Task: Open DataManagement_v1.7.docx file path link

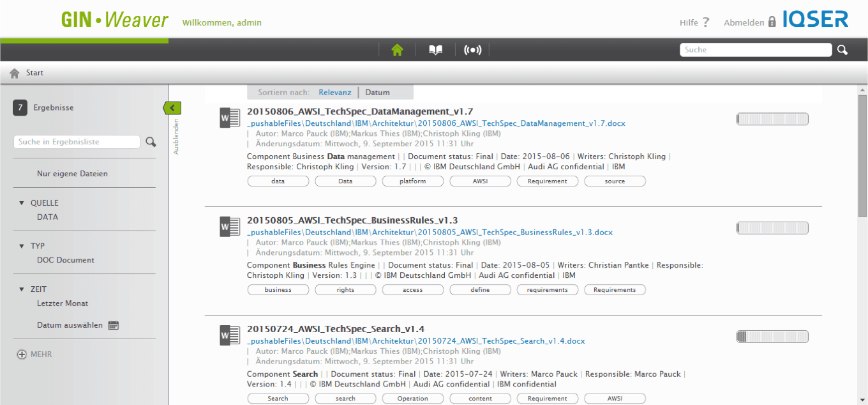Action: 437,123
